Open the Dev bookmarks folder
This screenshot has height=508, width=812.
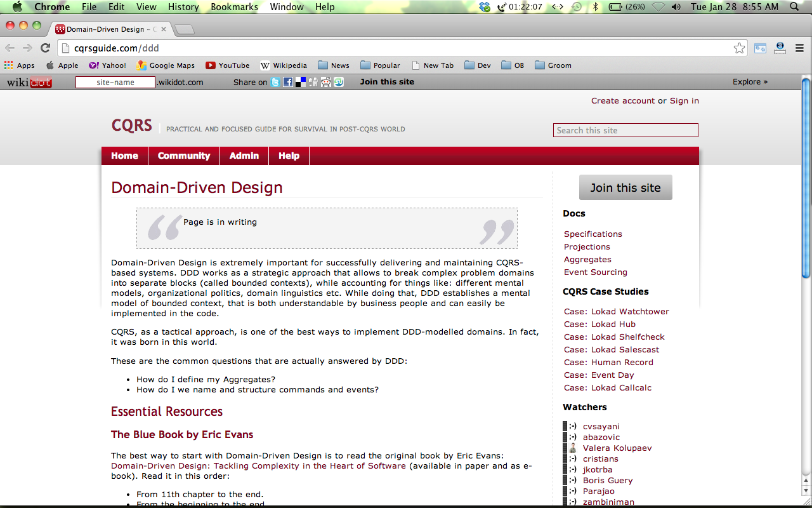click(477, 65)
